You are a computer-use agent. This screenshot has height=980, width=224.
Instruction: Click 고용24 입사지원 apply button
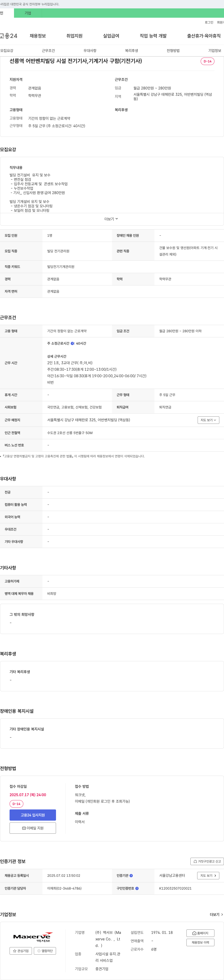click(x=33, y=815)
